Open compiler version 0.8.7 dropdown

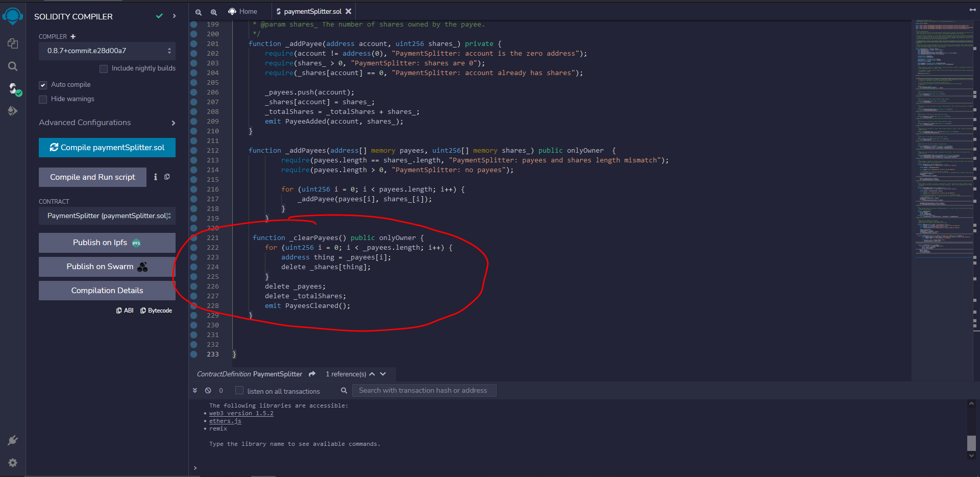click(x=107, y=51)
